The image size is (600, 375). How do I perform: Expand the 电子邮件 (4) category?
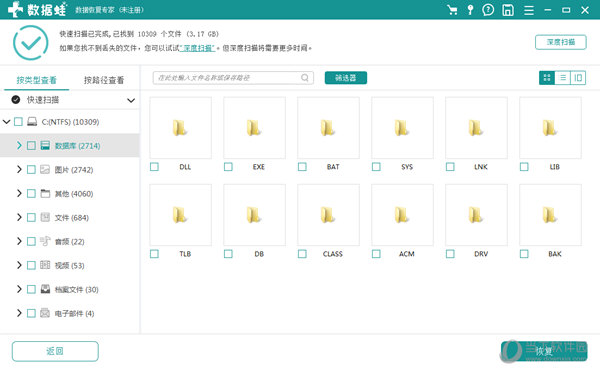pos(19,313)
